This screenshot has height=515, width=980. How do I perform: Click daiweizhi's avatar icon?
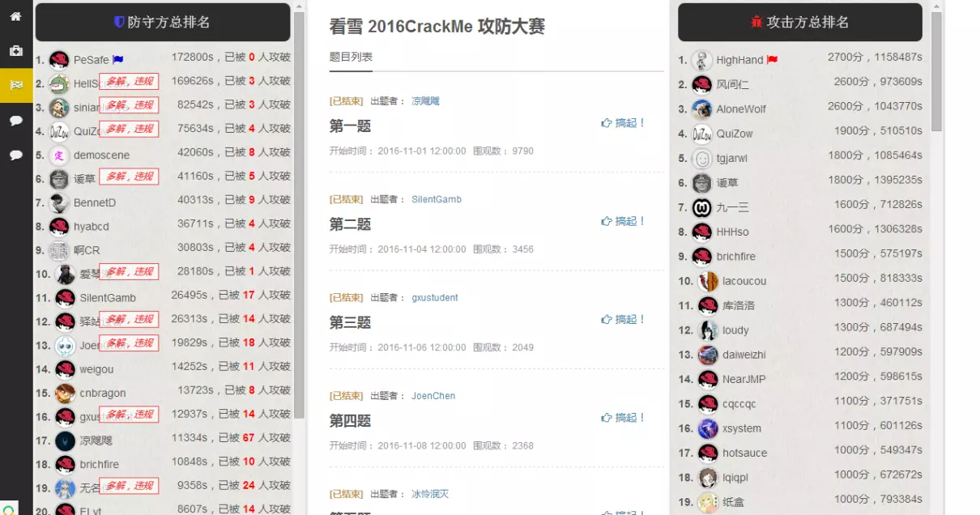click(x=708, y=355)
